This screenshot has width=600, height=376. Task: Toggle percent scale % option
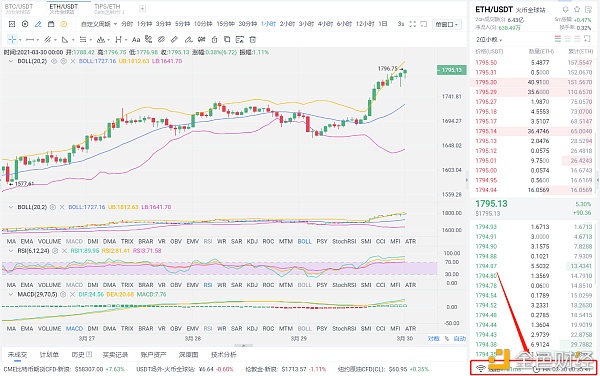pos(446,339)
